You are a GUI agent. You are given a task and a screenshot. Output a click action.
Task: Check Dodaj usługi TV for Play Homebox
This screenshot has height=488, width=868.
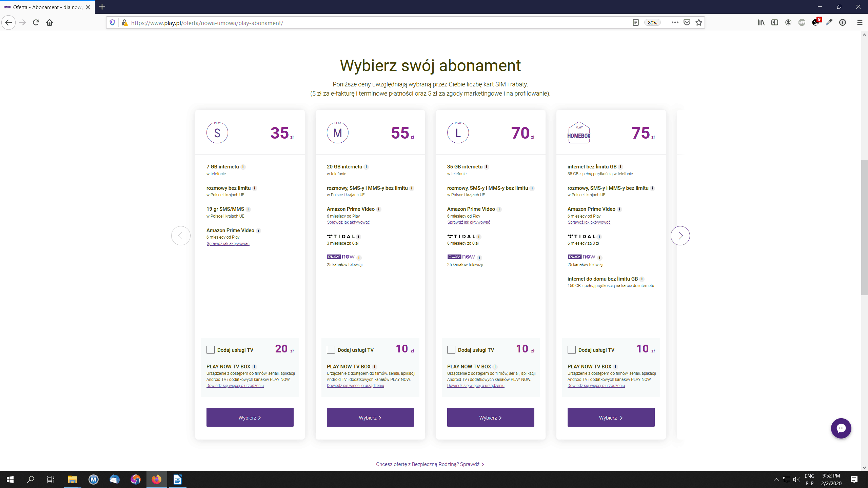(572, 350)
